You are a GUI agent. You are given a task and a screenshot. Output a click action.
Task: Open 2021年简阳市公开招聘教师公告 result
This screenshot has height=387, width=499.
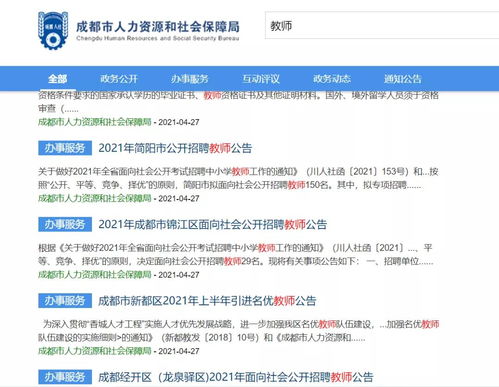175,148
